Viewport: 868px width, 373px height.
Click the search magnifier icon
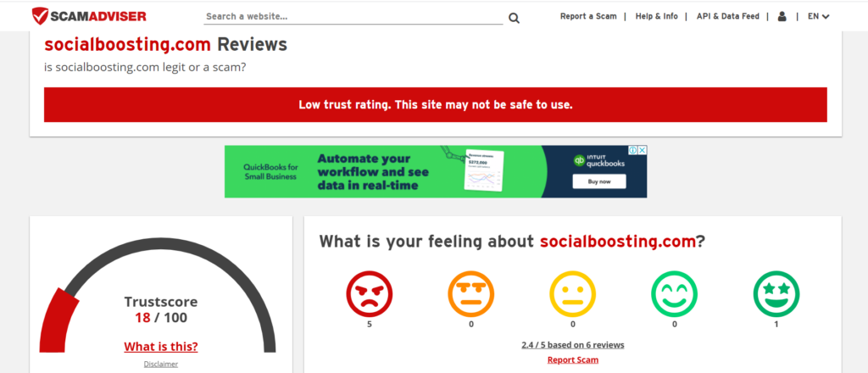514,19
